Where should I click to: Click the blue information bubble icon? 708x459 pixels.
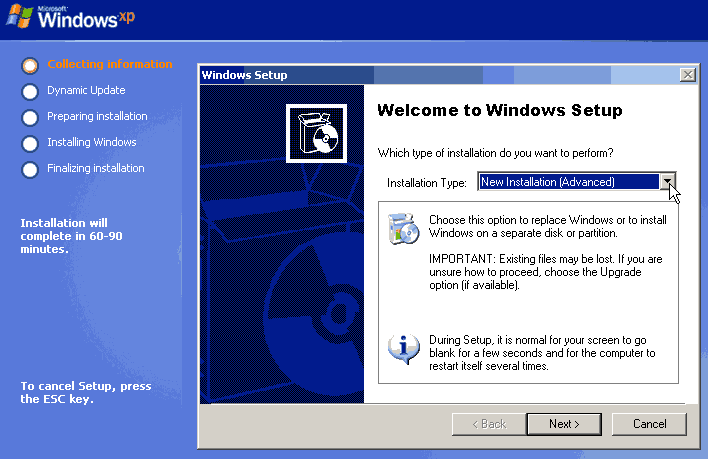click(x=403, y=349)
